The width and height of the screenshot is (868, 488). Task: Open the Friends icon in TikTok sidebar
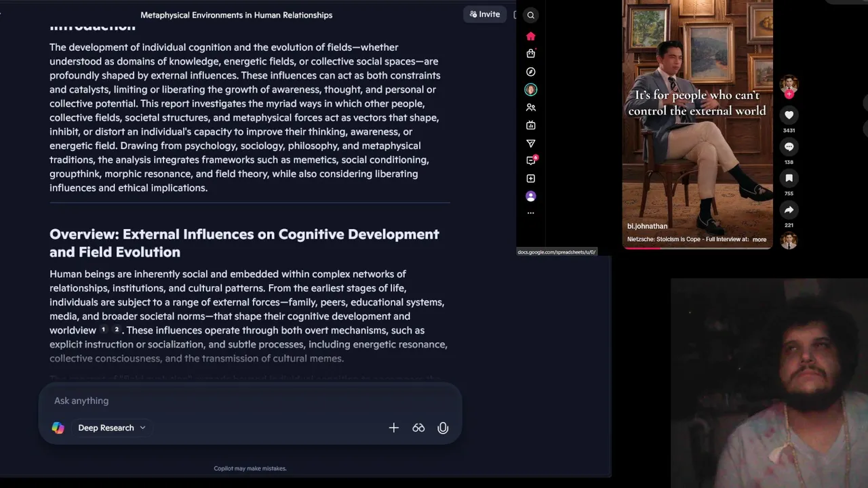tap(531, 107)
